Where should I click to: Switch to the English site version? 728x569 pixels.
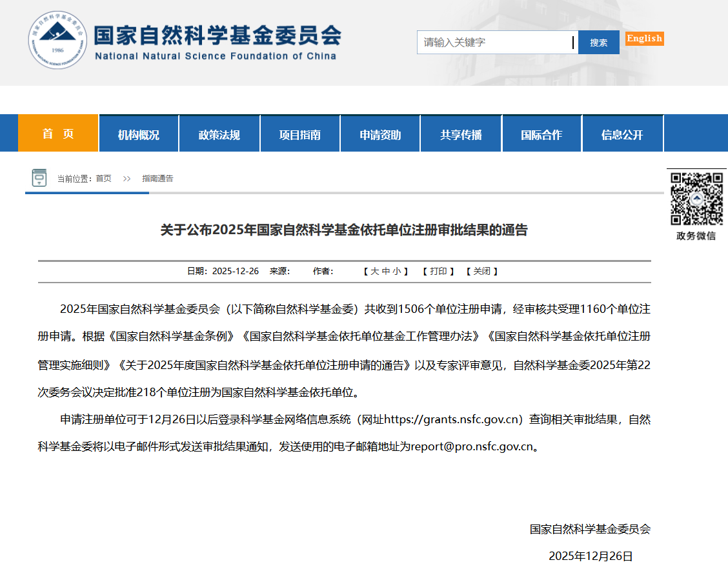click(644, 39)
